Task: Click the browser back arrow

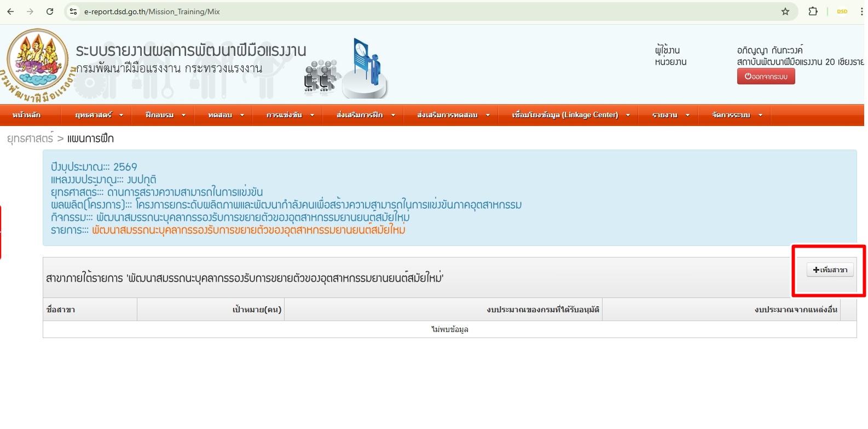Action: click(10, 12)
